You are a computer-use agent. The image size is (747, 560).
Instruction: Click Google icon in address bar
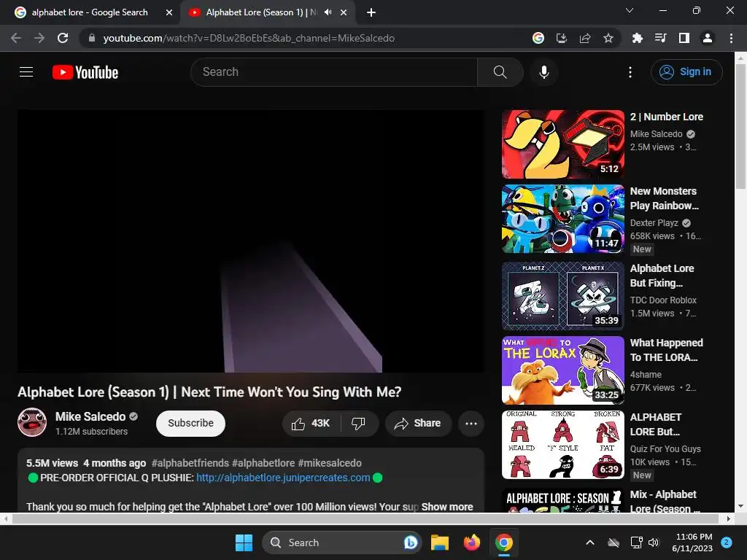coord(538,38)
